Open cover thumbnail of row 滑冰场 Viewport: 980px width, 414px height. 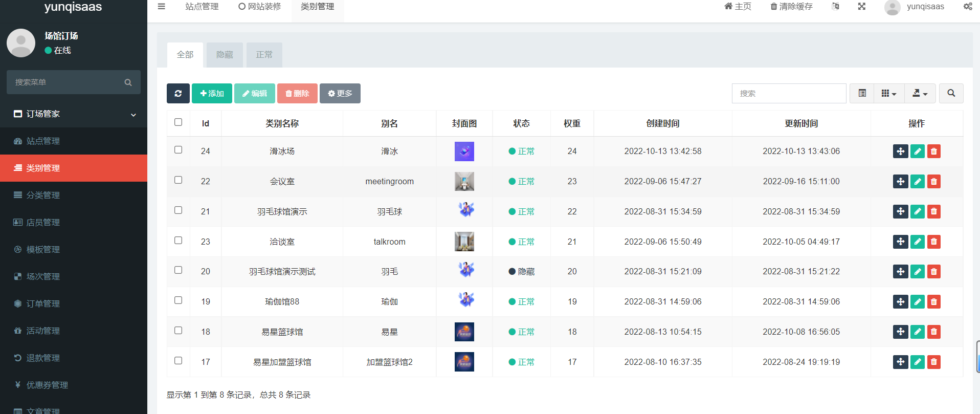(x=464, y=151)
